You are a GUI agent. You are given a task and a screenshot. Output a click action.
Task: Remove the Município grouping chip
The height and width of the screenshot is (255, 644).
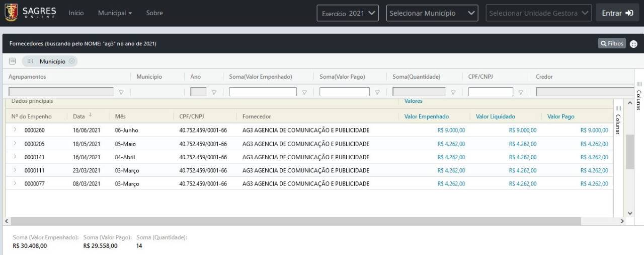(72, 61)
